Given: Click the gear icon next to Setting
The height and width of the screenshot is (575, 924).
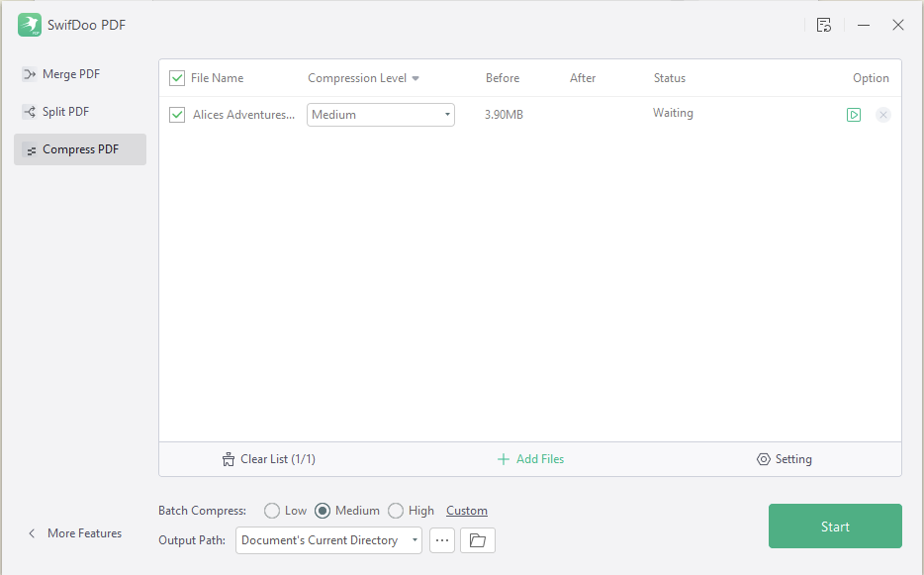Looking at the screenshot, I should tap(763, 459).
